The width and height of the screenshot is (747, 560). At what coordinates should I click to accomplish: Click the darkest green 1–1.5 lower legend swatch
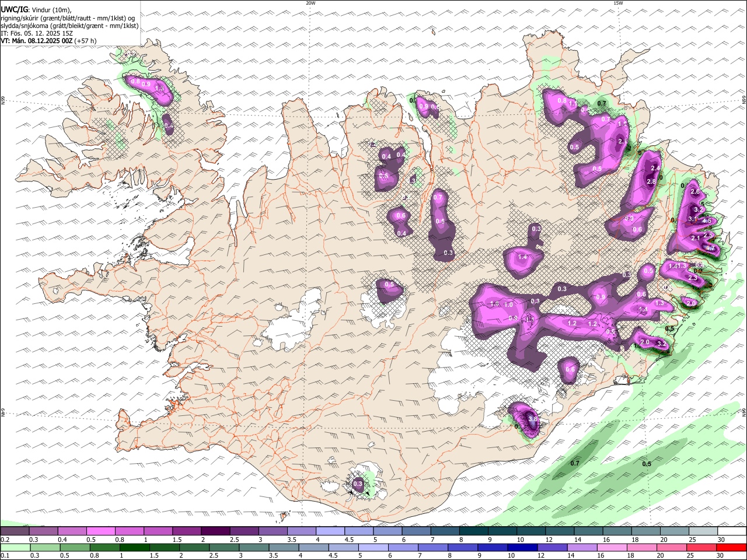click(x=134, y=548)
